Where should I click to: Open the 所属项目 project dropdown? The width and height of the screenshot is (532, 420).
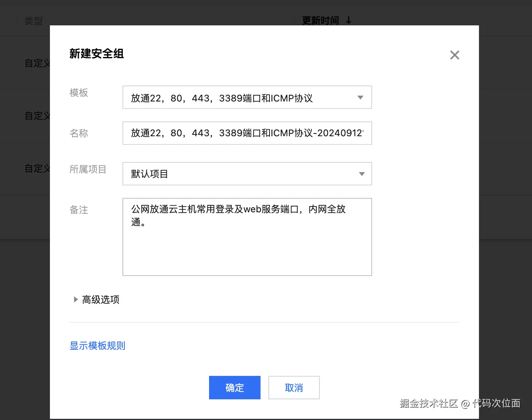247,174
